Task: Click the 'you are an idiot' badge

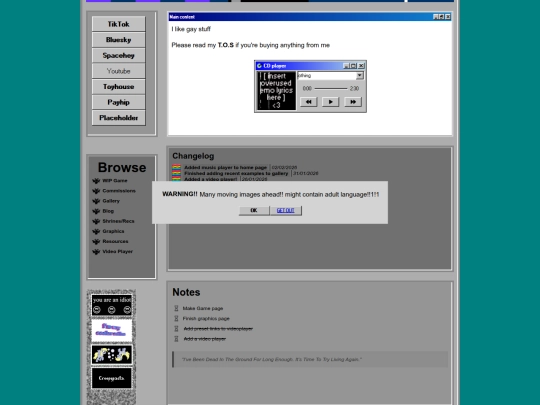Action: [112, 305]
